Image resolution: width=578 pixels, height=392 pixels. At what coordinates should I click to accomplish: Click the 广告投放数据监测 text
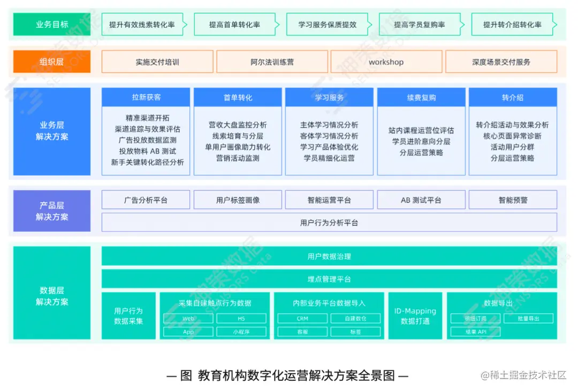[148, 140]
